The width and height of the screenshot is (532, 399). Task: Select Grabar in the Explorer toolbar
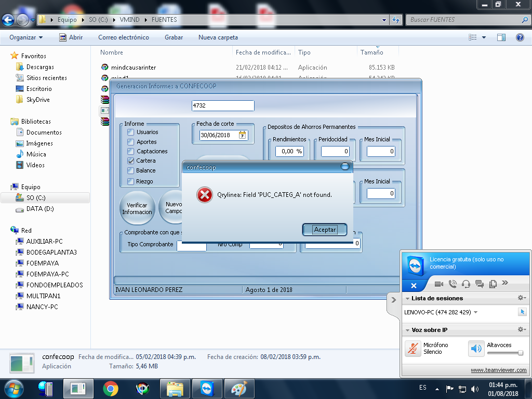[174, 37]
